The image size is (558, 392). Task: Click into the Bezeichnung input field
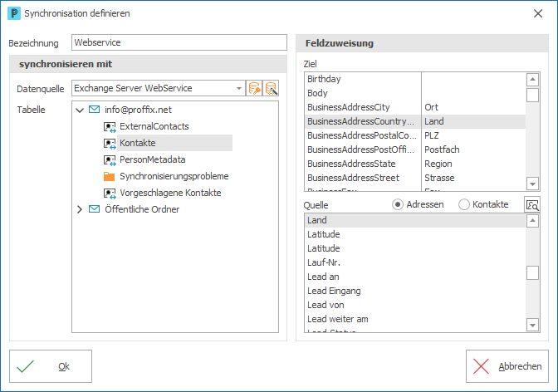[x=179, y=42]
